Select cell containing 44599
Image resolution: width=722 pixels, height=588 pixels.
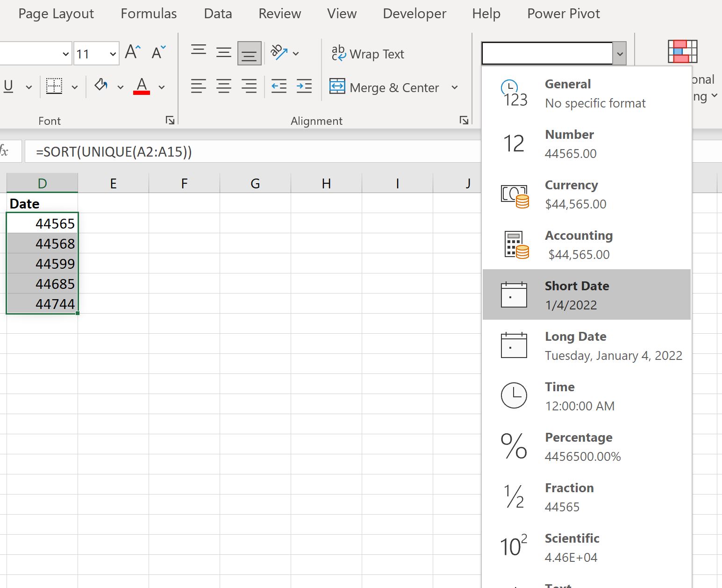tap(43, 264)
